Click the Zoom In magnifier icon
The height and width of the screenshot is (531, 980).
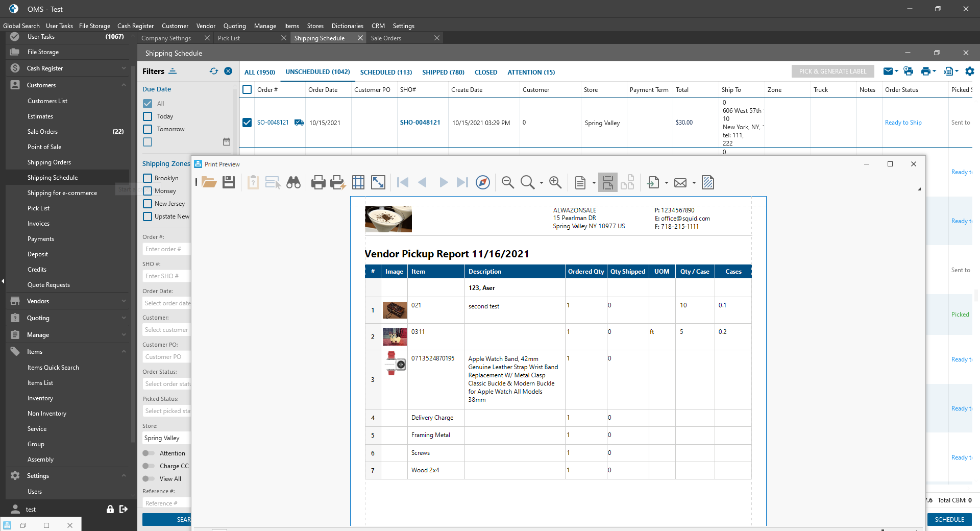click(555, 182)
